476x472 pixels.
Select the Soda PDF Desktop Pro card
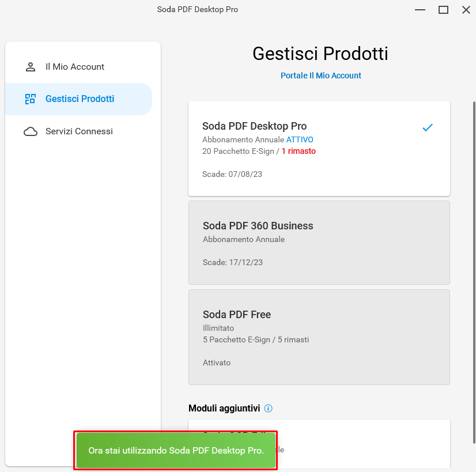[x=319, y=149]
